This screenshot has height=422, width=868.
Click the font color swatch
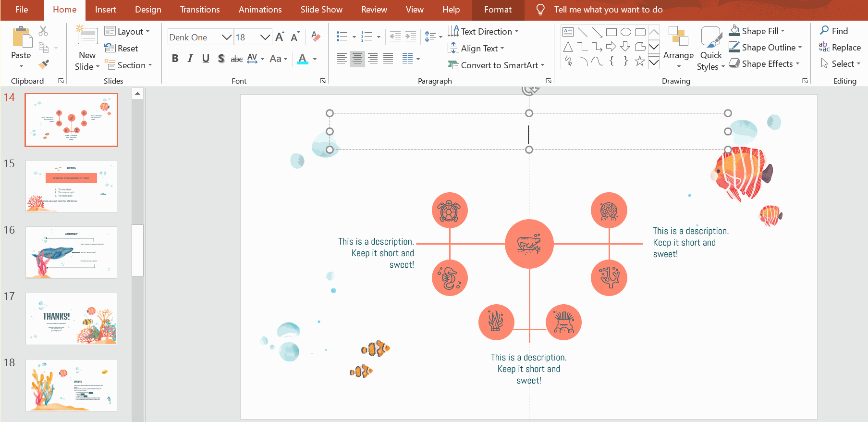tap(303, 59)
